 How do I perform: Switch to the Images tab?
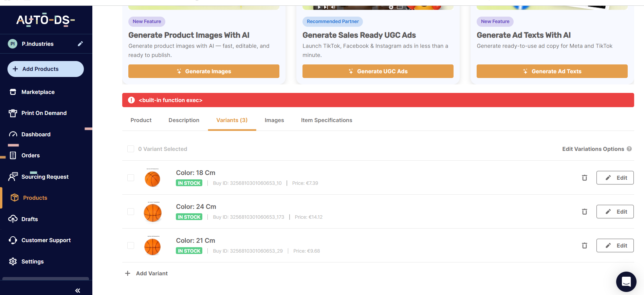click(x=274, y=120)
